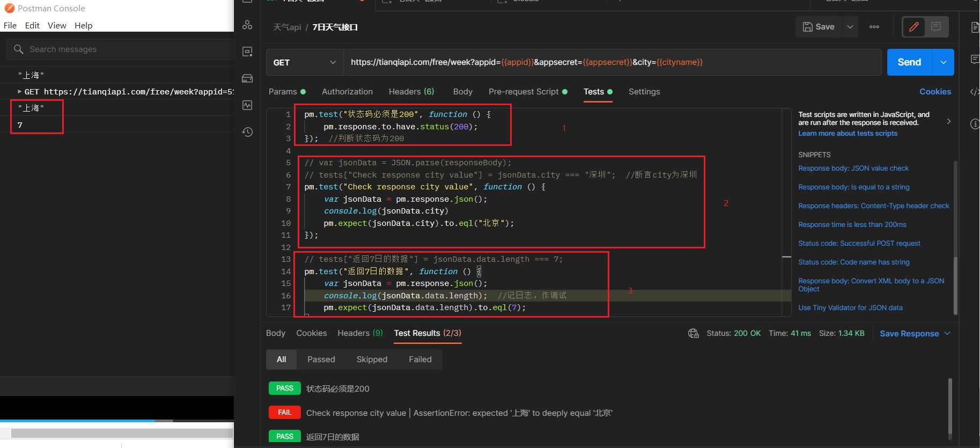Switch to the response Cookies tab
Image resolution: width=980 pixels, height=448 pixels.
click(312, 333)
